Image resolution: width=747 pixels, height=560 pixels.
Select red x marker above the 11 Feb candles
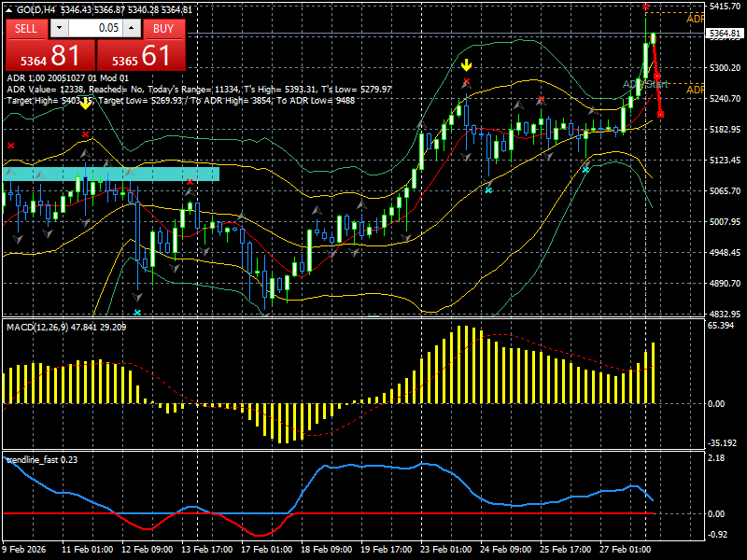click(x=85, y=134)
